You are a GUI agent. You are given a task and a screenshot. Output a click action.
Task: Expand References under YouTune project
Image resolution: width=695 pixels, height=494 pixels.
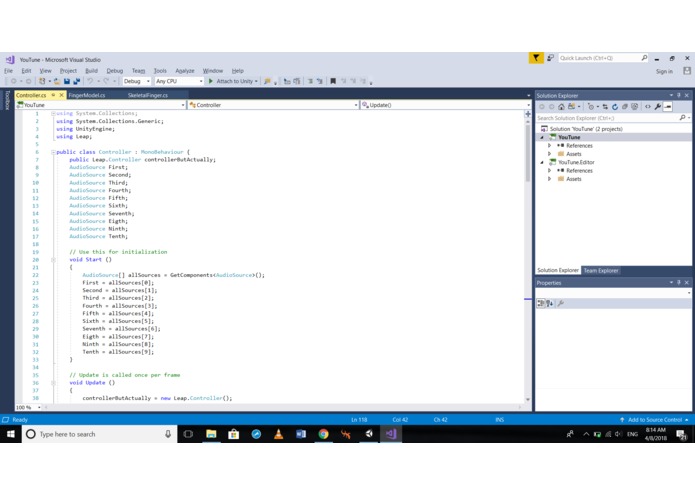[x=550, y=146]
